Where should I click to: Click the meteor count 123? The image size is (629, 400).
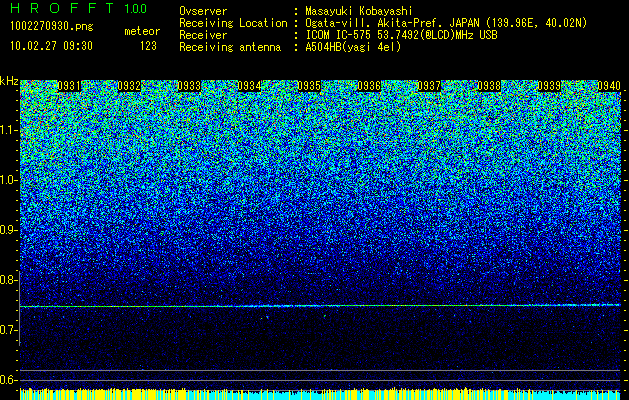pyautogui.click(x=148, y=46)
